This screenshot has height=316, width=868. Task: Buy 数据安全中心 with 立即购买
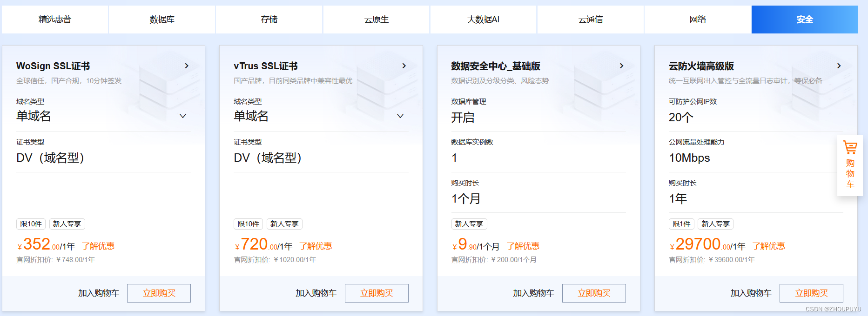pos(594,293)
